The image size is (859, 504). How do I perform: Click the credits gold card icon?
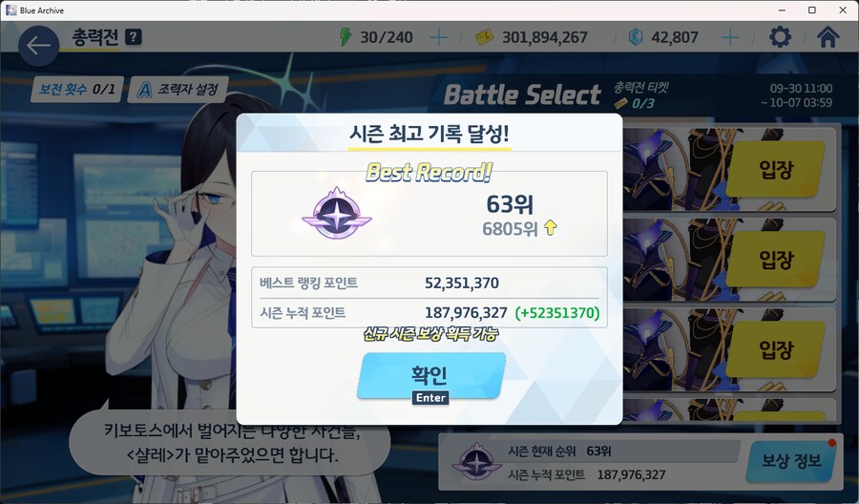(x=484, y=37)
